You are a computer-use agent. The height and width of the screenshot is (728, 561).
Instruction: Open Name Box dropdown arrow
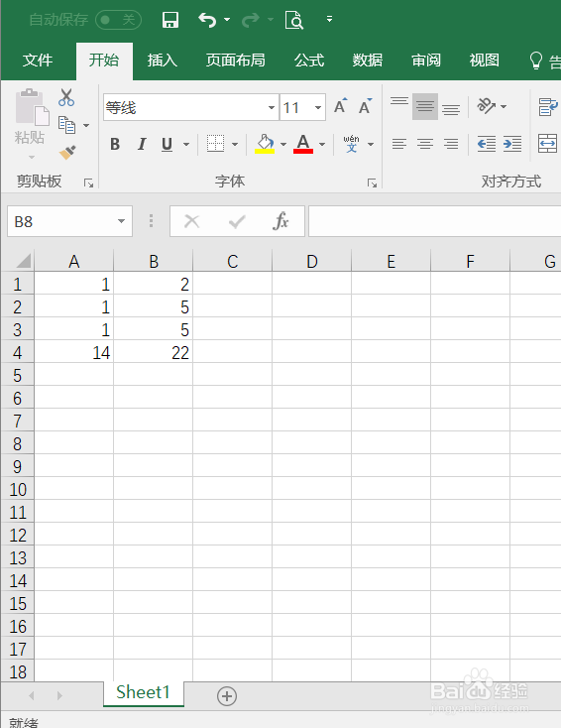click(121, 221)
